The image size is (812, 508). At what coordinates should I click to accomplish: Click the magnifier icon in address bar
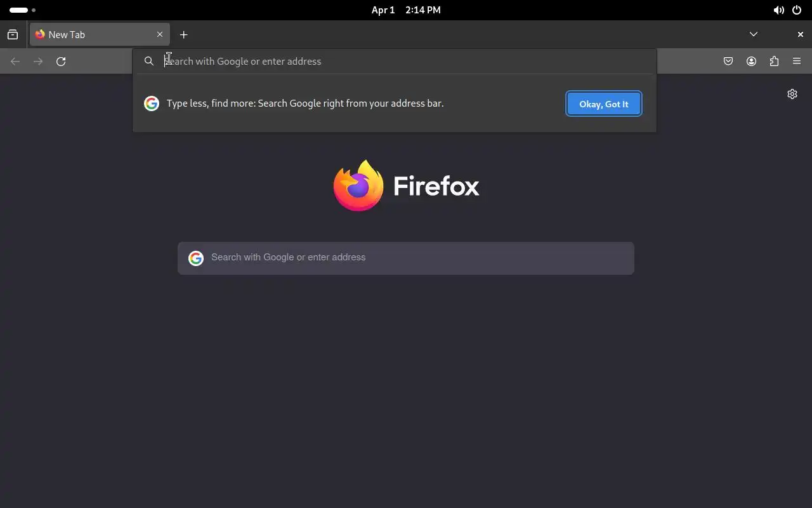coord(149,62)
